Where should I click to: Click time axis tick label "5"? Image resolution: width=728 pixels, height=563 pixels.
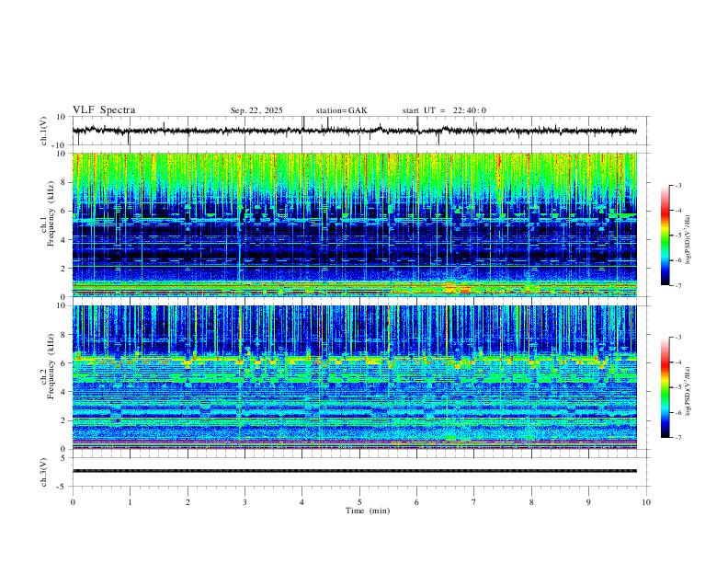click(359, 502)
